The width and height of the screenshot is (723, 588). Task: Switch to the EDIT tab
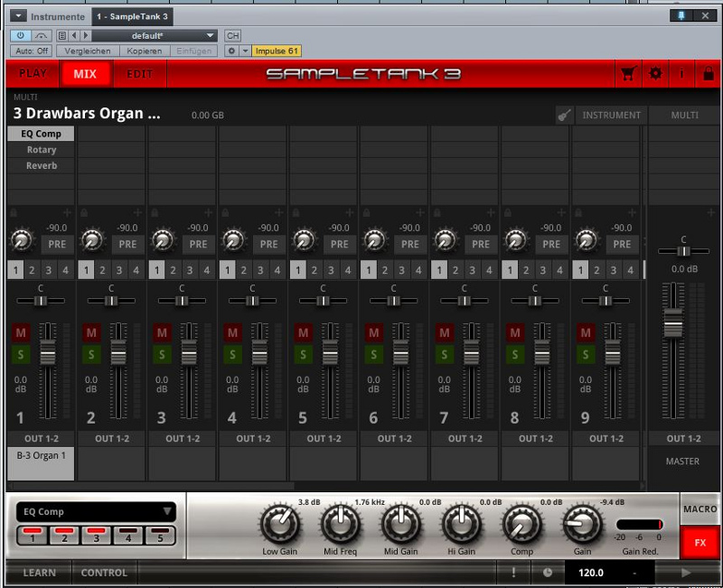(140, 74)
